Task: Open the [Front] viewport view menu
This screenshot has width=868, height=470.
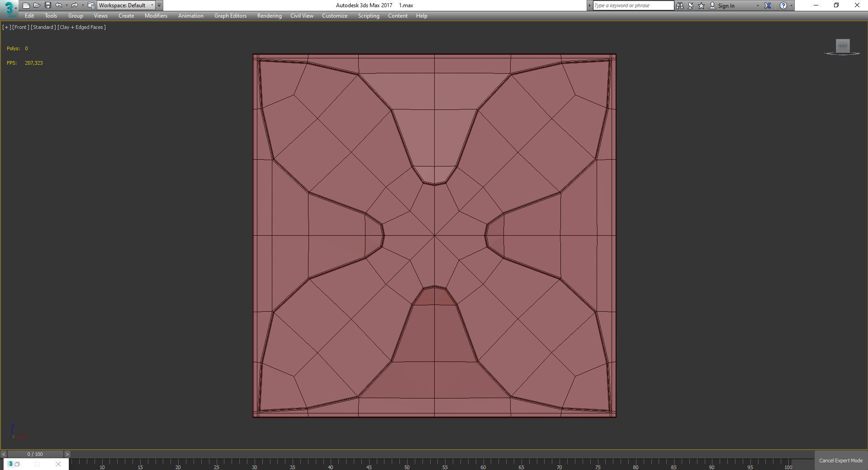Action: click(21, 27)
